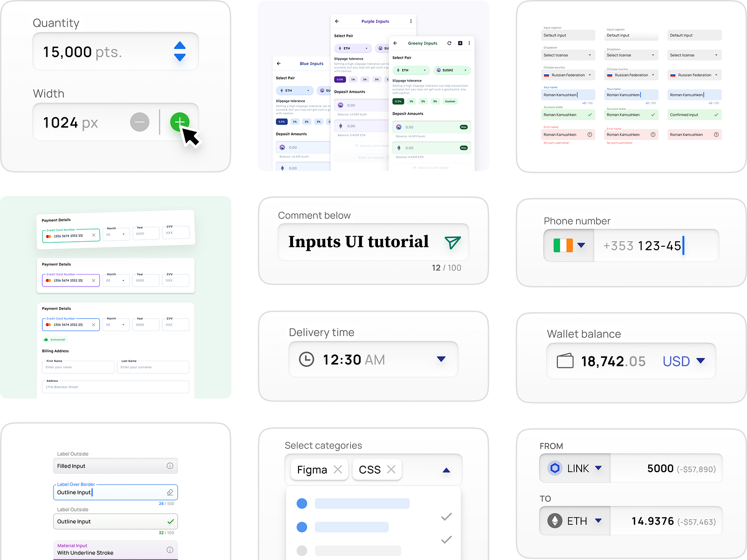Remove the CSS chip in Select categories
The width and height of the screenshot is (747, 560).
click(x=391, y=469)
